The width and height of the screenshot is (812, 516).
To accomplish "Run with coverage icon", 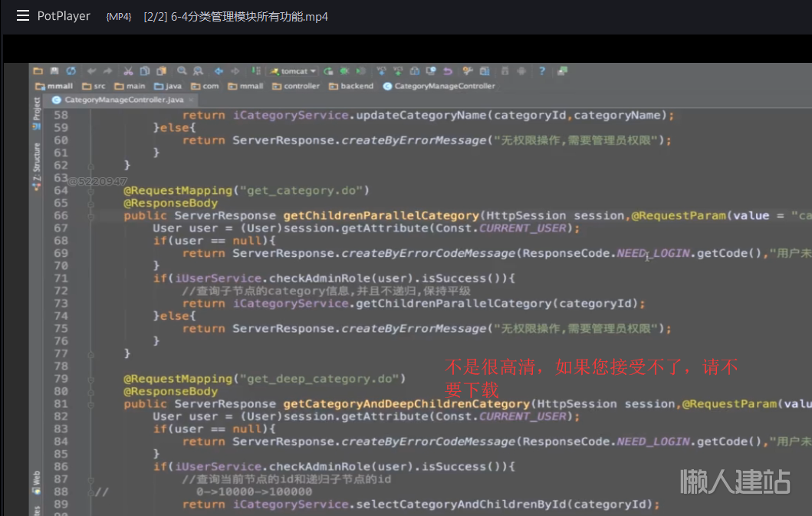I will click(x=361, y=71).
